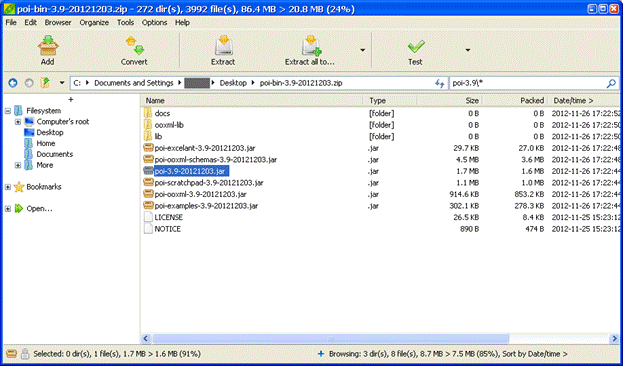Viewport: 623px width, 366px height.
Task: Click Documents and Settings in address path
Action: (x=134, y=83)
